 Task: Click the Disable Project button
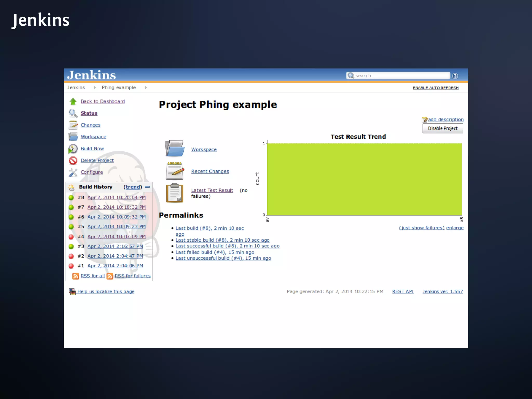[443, 128]
